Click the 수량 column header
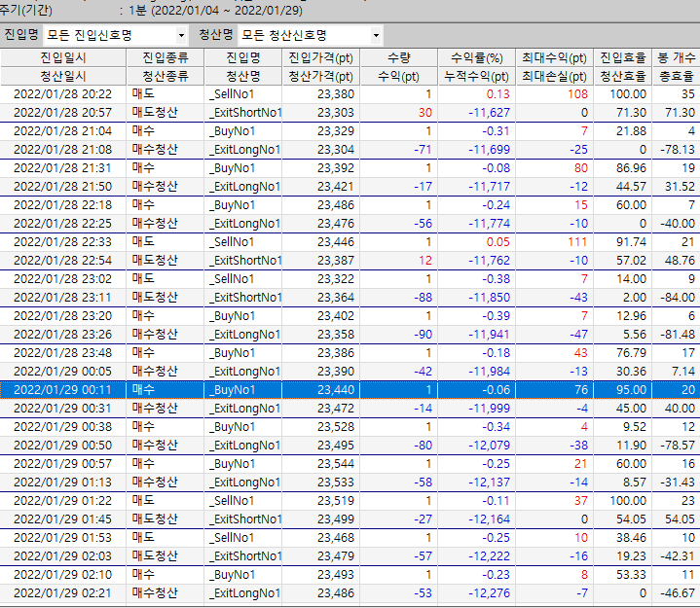Screen dimensions: 700x608 (x=398, y=57)
